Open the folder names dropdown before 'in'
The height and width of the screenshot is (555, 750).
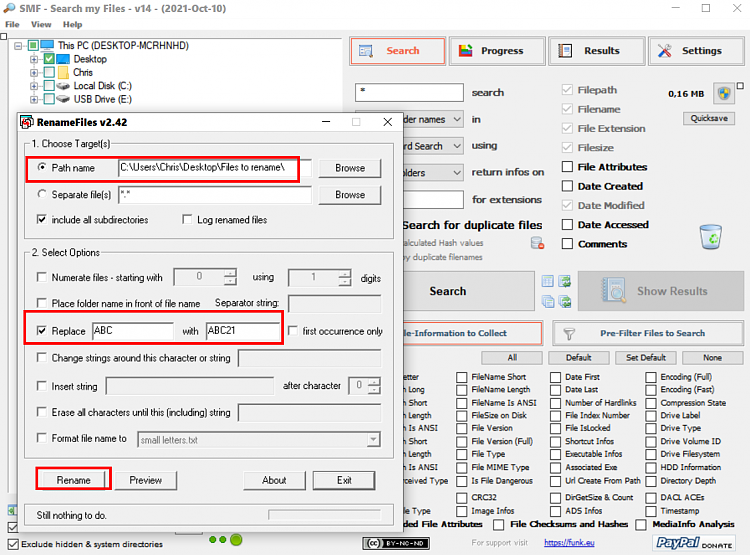point(457,119)
